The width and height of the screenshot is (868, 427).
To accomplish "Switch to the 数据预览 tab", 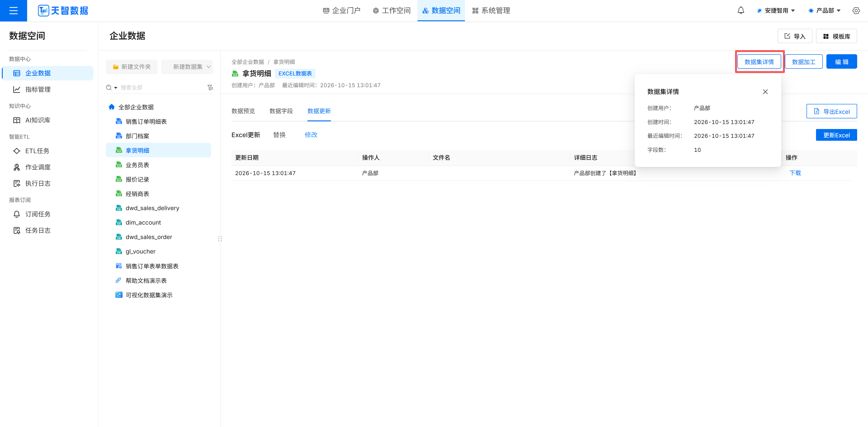I will pos(243,111).
